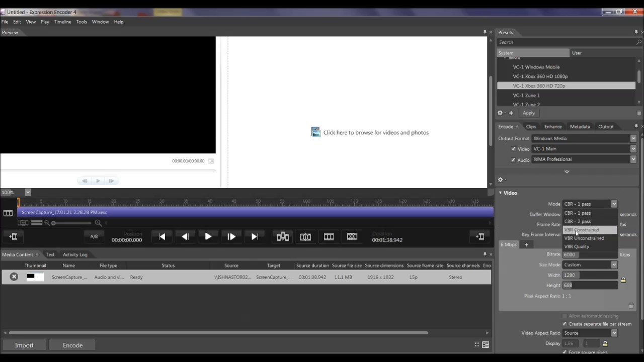The height and width of the screenshot is (362, 644).
Task: Switch to the Metadata tab
Action: pos(580,127)
